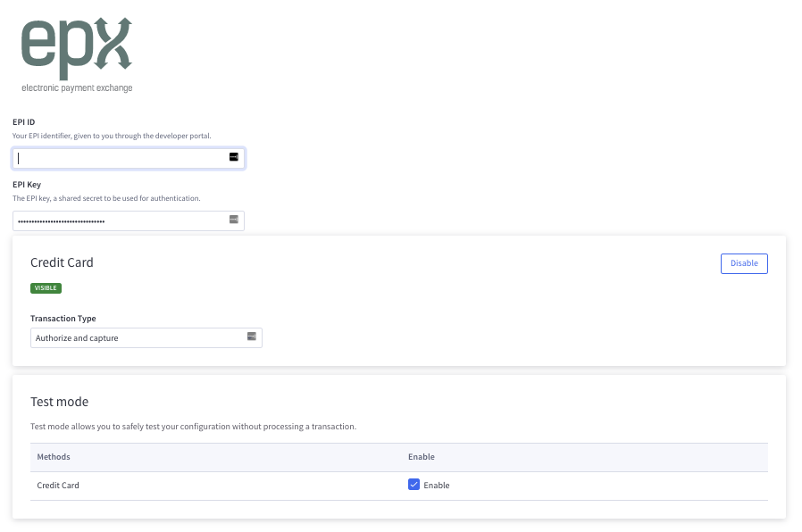Click the Transaction Type label
The image size is (802, 532).
click(x=63, y=319)
